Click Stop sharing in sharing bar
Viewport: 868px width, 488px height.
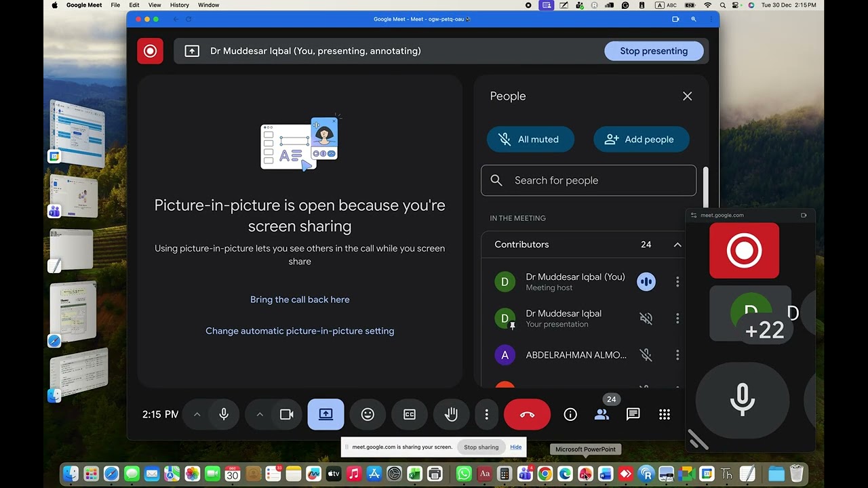[x=481, y=447]
